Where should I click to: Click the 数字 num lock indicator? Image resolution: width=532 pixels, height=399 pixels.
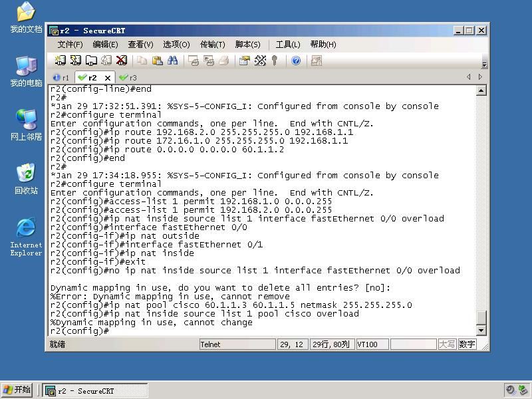467,344
